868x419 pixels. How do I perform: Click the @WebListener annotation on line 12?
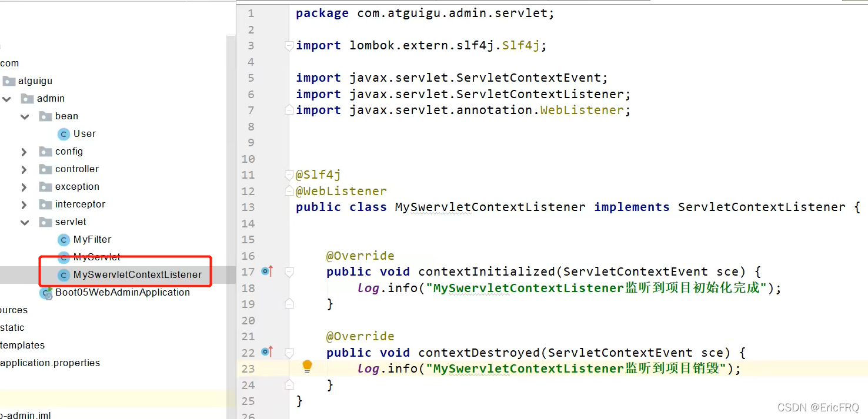tap(341, 191)
